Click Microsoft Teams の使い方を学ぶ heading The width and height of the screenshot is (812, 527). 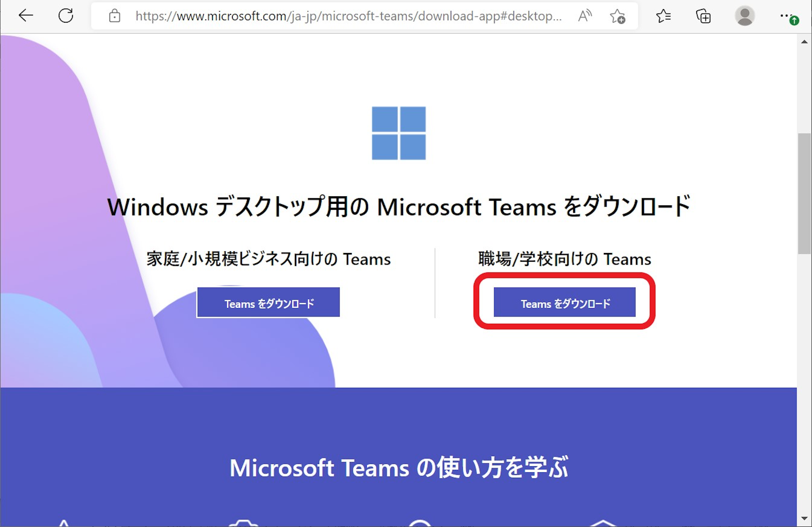[398, 468]
